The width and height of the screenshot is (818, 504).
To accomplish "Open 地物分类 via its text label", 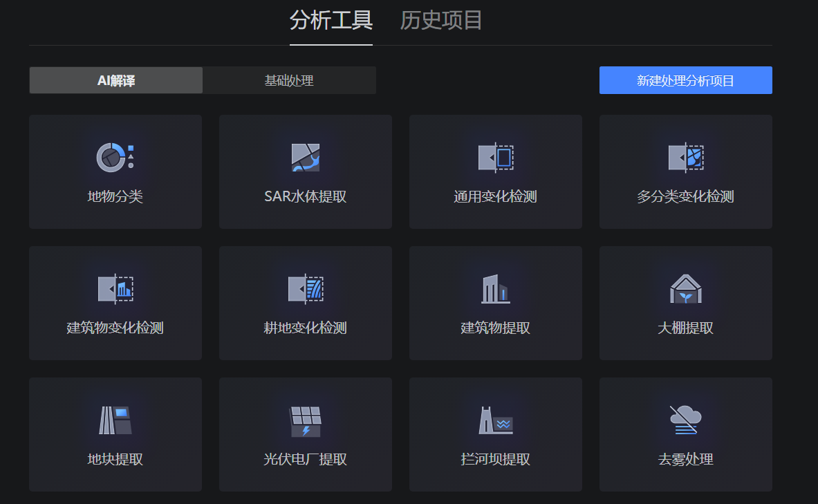I will click(x=115, y=197).
